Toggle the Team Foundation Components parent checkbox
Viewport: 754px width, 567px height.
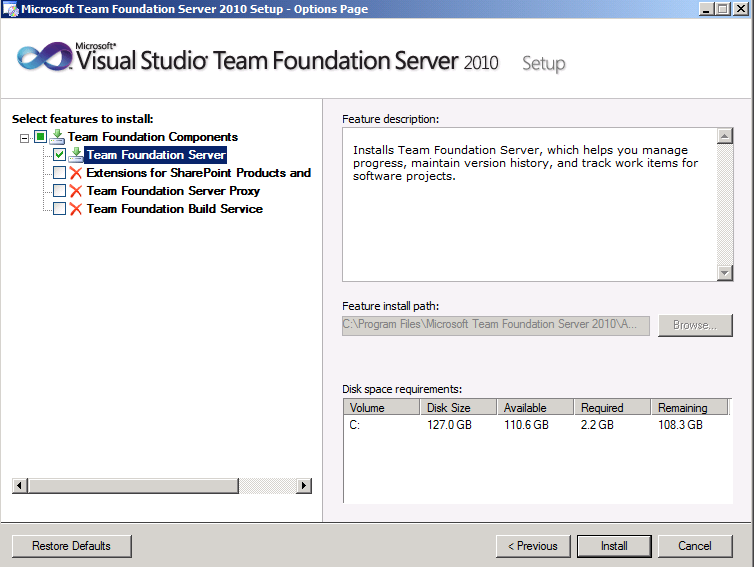40,137
